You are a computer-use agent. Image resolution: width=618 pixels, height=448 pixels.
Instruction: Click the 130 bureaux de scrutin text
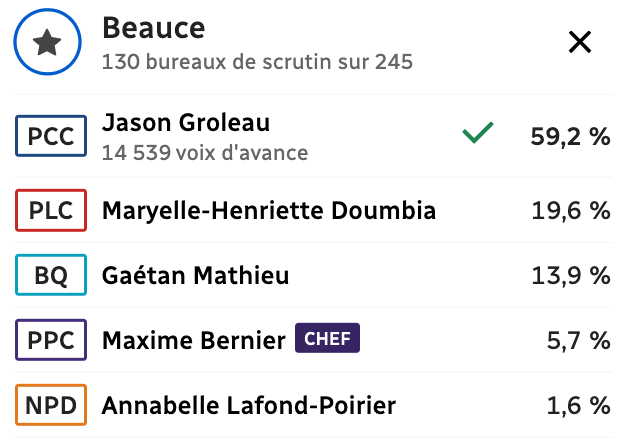coord(258,61)
